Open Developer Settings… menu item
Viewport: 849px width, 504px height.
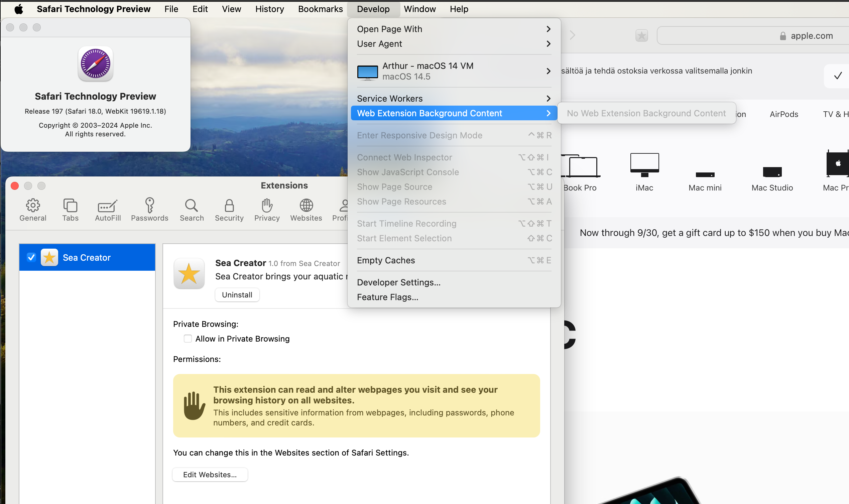click(x=398, y=282)
